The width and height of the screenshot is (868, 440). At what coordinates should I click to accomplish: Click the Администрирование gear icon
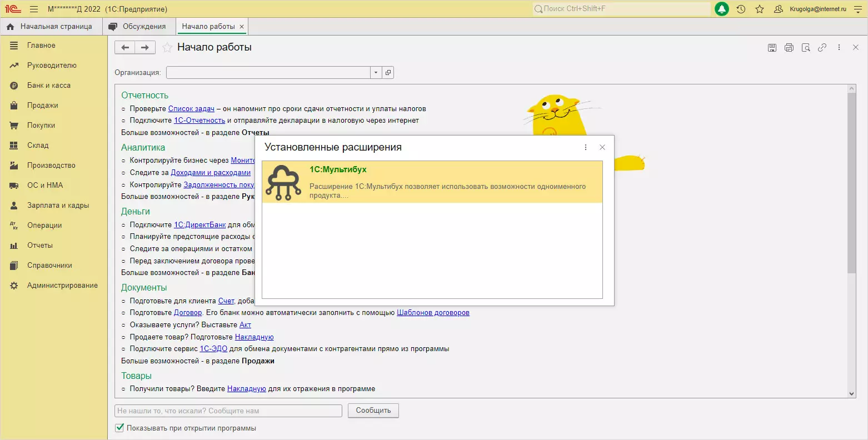tap(14, 286)
